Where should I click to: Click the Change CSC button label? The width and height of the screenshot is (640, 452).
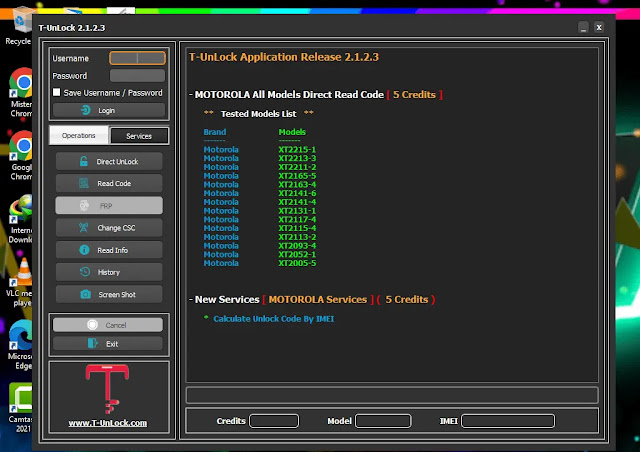116,228
